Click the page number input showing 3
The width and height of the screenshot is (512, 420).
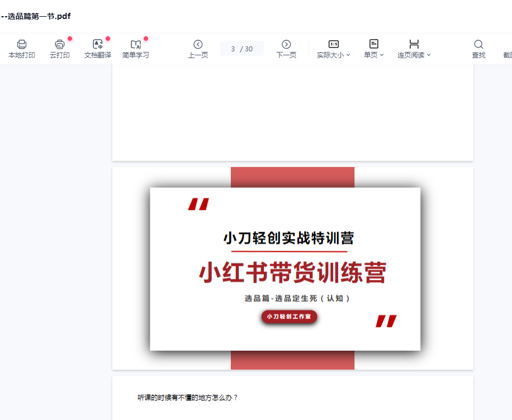point(233,49)
